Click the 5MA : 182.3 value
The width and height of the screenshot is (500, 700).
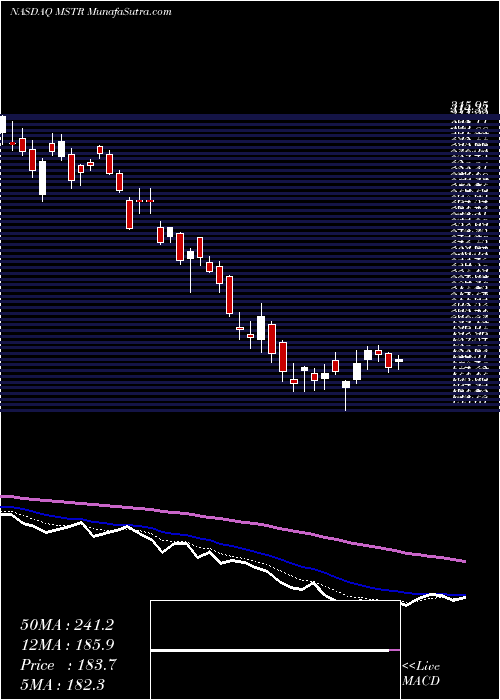62,684
